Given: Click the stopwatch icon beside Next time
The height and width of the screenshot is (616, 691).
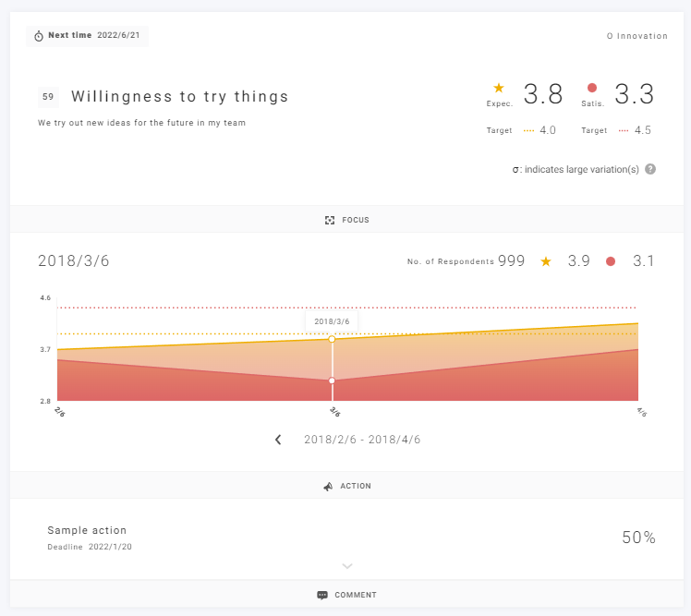Looking at the screenshot, I should (x=39, y=36).
